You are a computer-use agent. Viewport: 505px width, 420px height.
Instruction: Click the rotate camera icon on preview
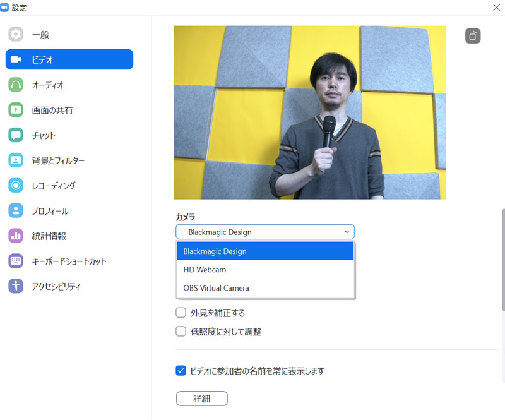click(472, 36)
